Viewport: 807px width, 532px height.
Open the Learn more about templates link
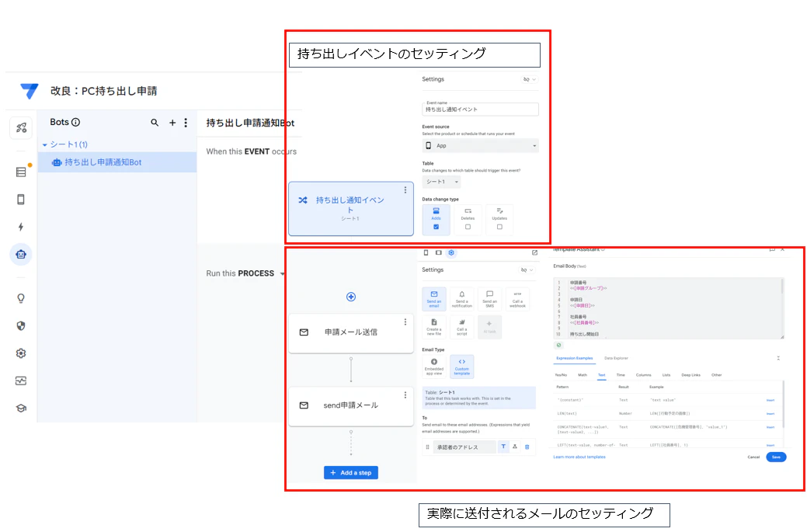pyautogui.click(x=579, y=457)
